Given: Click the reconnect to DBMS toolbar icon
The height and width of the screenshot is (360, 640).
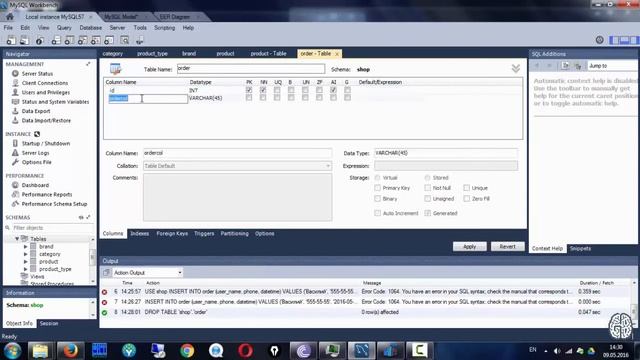Looking at the screenshot, I should (140, 40).
